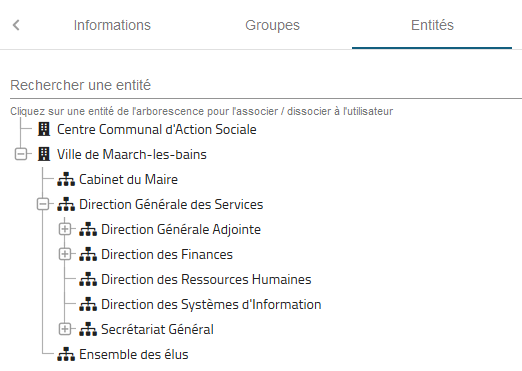Image resolution: width=522 pixels, height=371 pixels.
Task: Collapse the Direction Générale des Services node
Action: 43,204
